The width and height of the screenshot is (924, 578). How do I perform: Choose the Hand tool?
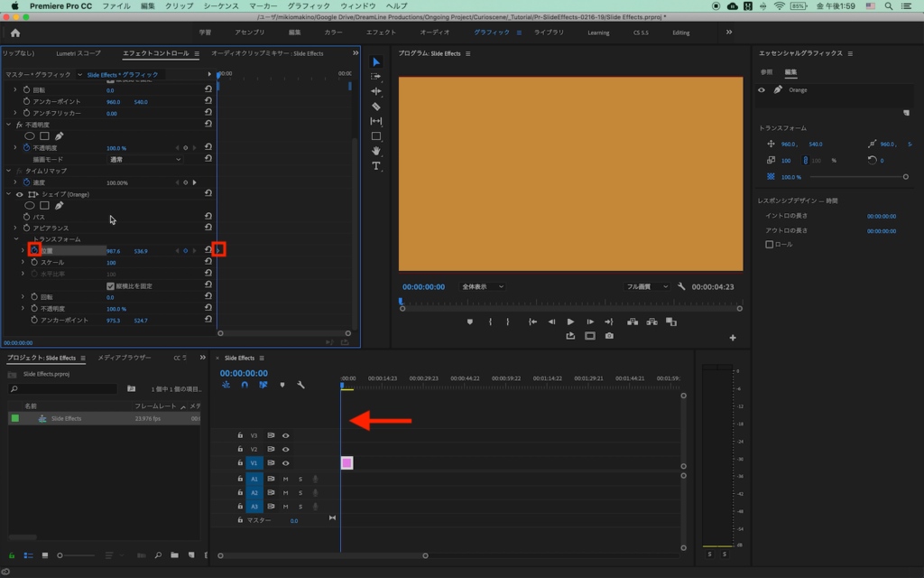click(x=376, y=151)
